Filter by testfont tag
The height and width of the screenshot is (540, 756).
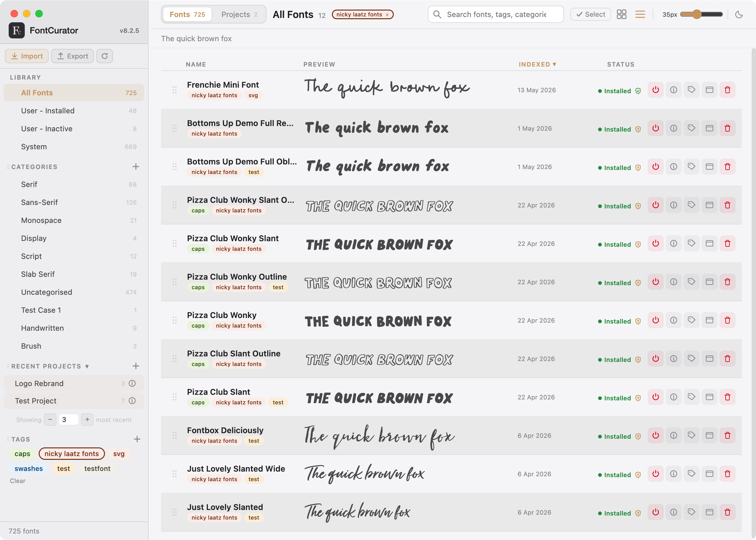[x=97, y=469]
